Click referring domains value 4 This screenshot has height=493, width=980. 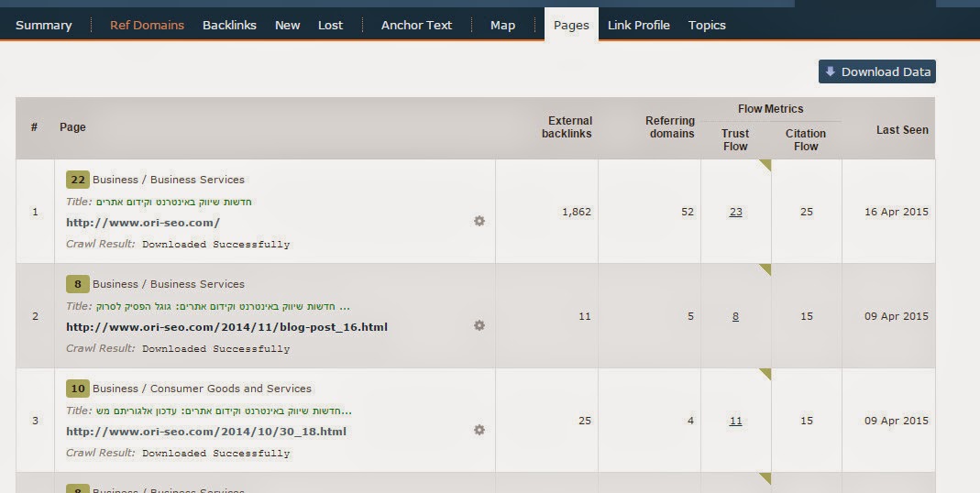[690, 421]
